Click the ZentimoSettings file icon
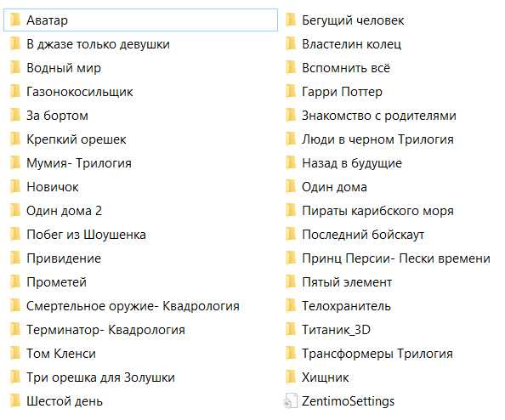 (291, 401)
